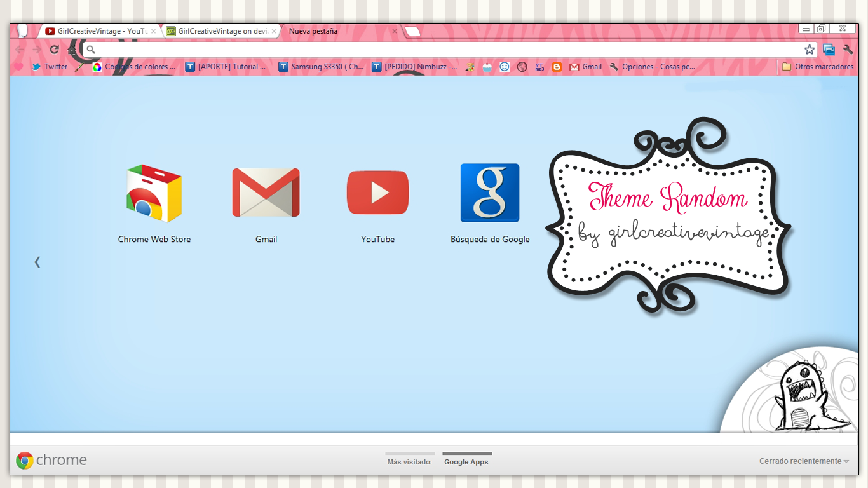868x488 pixels.
Task: Open the [PEDIDO] Nimbuzz bookmark
Action: coord(414,67)
